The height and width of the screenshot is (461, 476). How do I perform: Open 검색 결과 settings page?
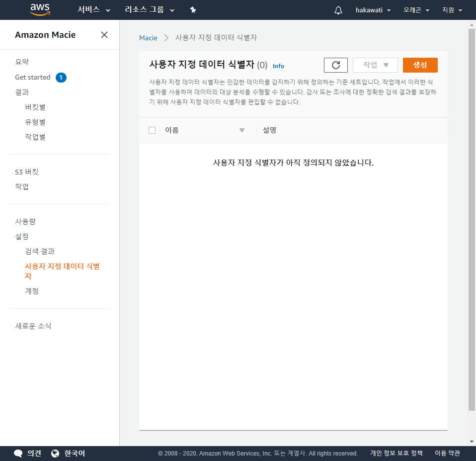(40, 251)
